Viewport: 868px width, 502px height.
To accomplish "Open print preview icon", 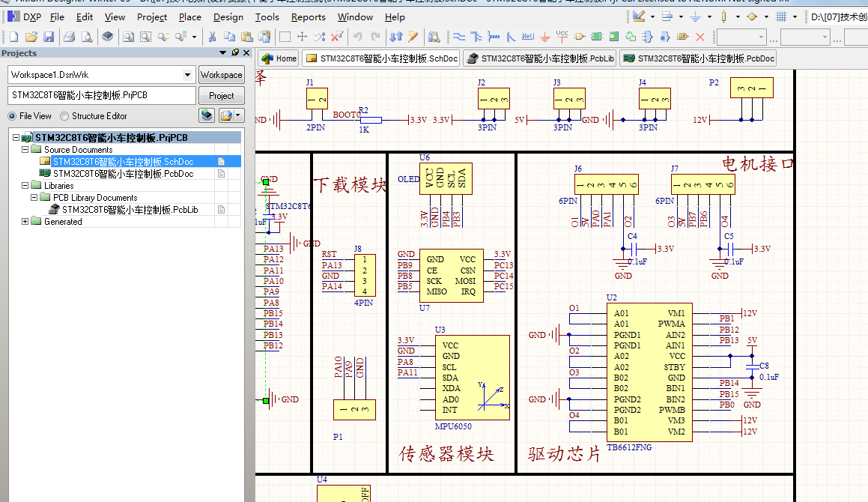I will point(87,37).
